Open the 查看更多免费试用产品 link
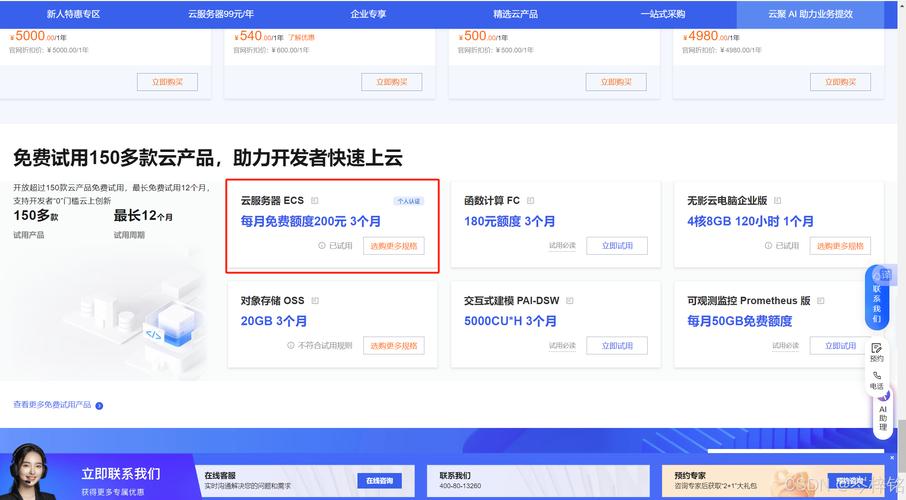The image size is (906, 500). 52,405
